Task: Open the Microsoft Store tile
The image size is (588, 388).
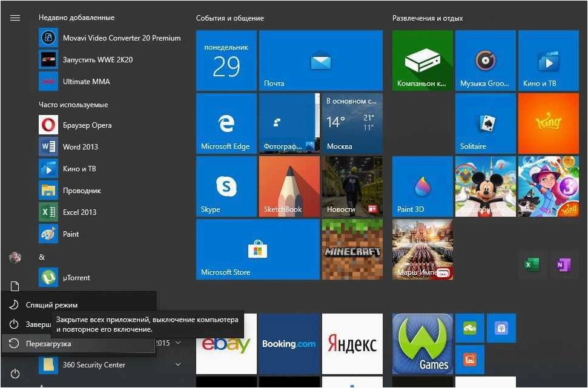Action: coord(257,249)
